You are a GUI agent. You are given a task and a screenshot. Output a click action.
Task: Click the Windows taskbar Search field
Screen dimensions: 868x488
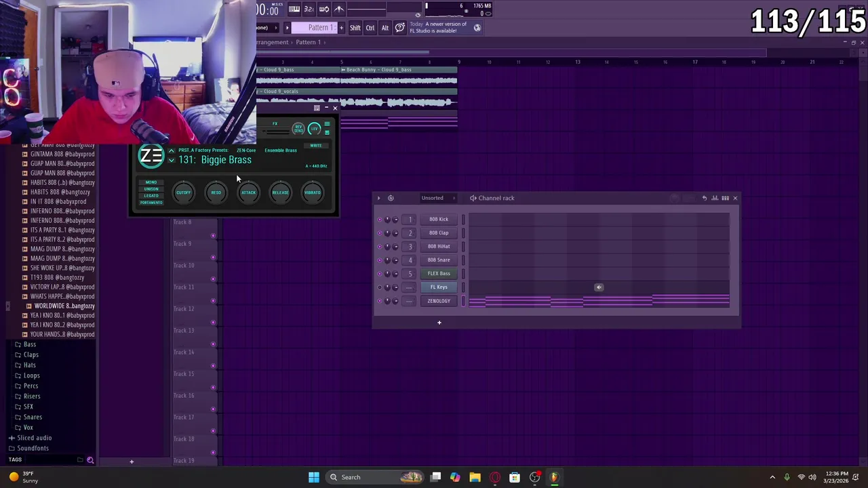tap(375, 477)
